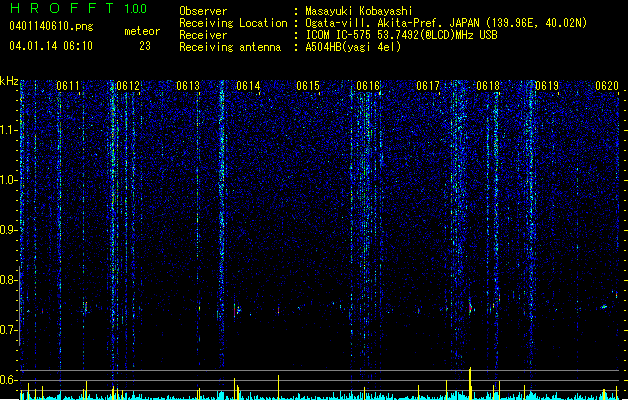Click the 0619 time marker
This screenshot has width=629, height=400.
point(547,86)
